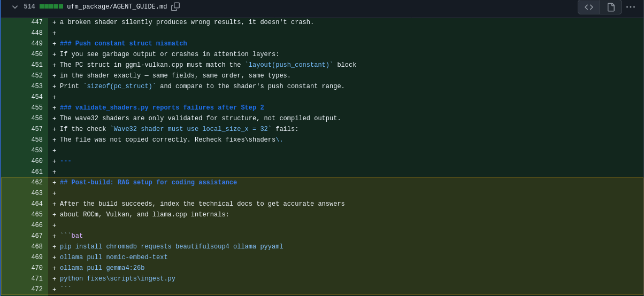This screenshot has width=644, height=296.
Task: Click the 'pip install chromadb' line
Action: [172, 247]
